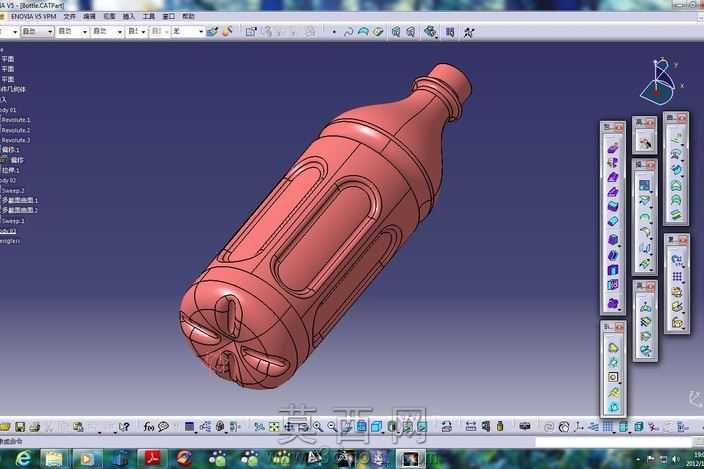Click the What's This help pointer icon
The image size is (704, 469).
tap(124, 426)
